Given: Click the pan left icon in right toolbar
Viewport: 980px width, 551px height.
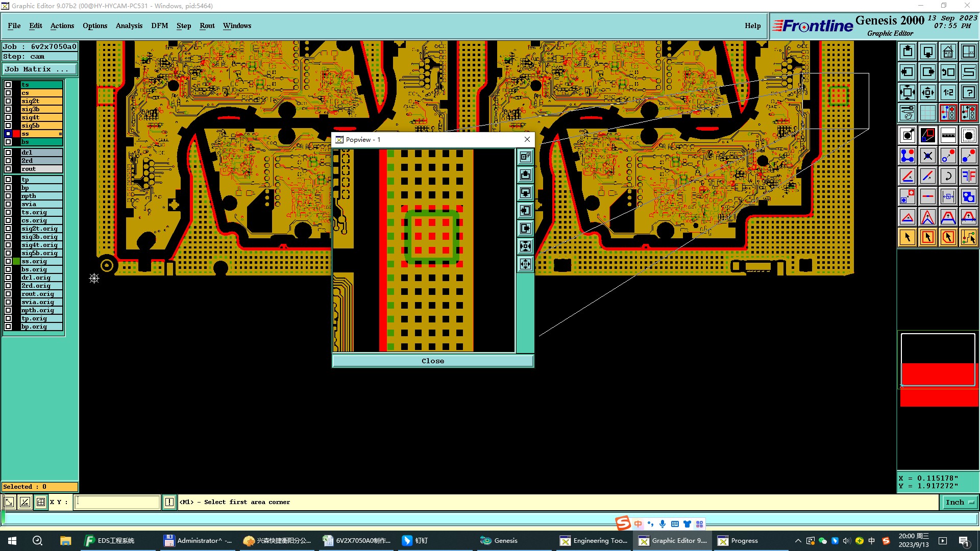Looking at the screenshot, I should [908, 72].
